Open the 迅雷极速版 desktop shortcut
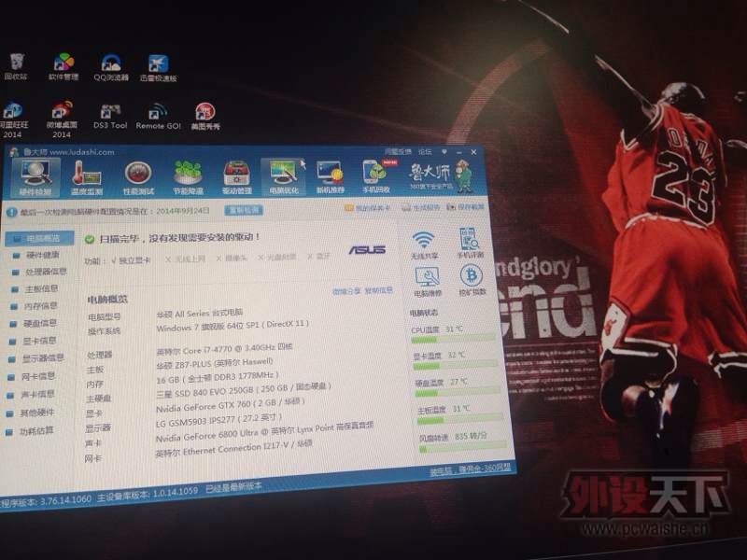This screenshot has height=560, width=747. (x=158, y=67)
